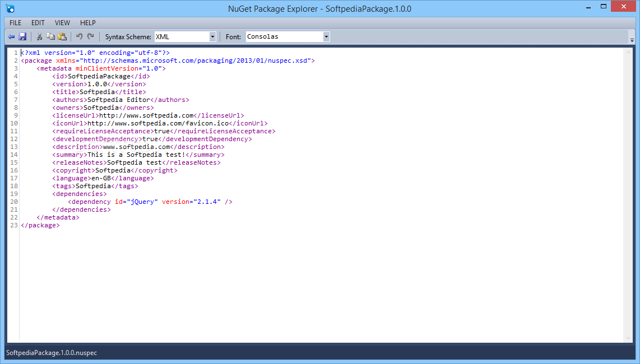This screenshot has width=640, height=364.
Task: Redo the last edit
Action: click(91, 37)
